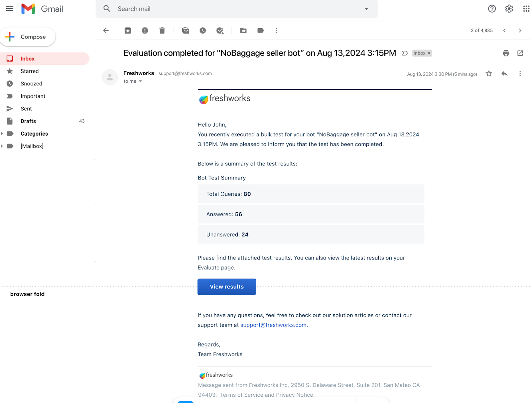Open the Settings gear

click(x=509, y=9)
